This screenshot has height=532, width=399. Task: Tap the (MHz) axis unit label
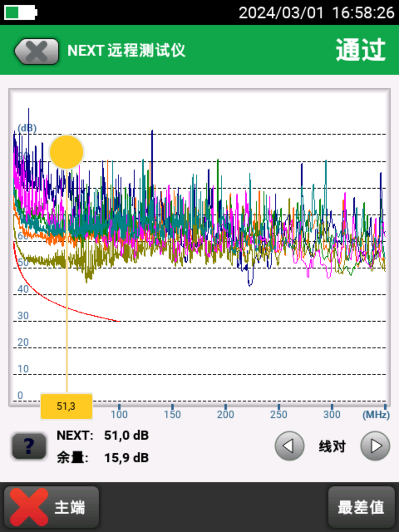[x=376, y=414]
